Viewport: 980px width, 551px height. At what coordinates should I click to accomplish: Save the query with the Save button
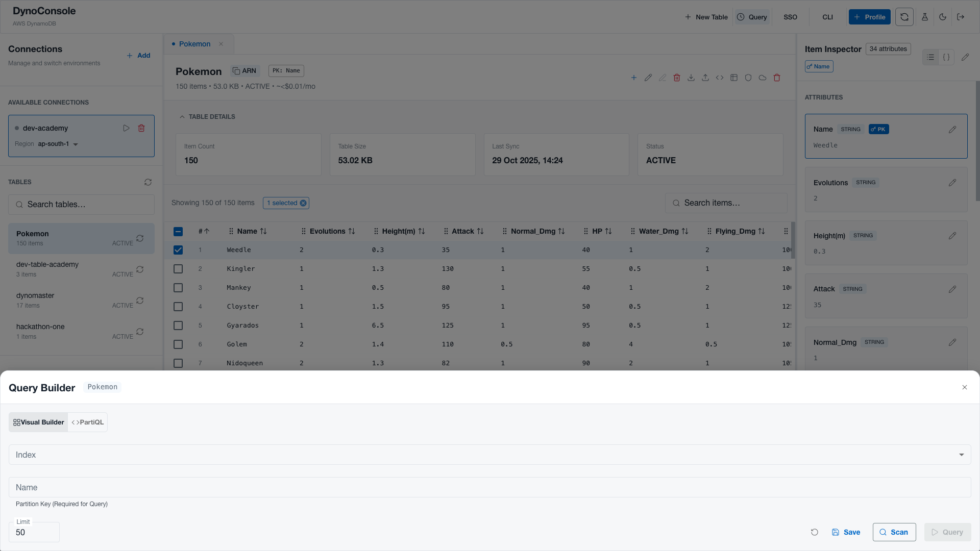tap(846, 532)
